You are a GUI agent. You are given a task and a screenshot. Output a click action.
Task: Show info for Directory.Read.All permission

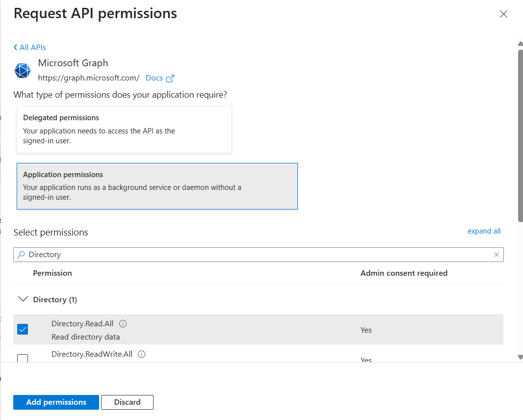[x=123, y=324]
